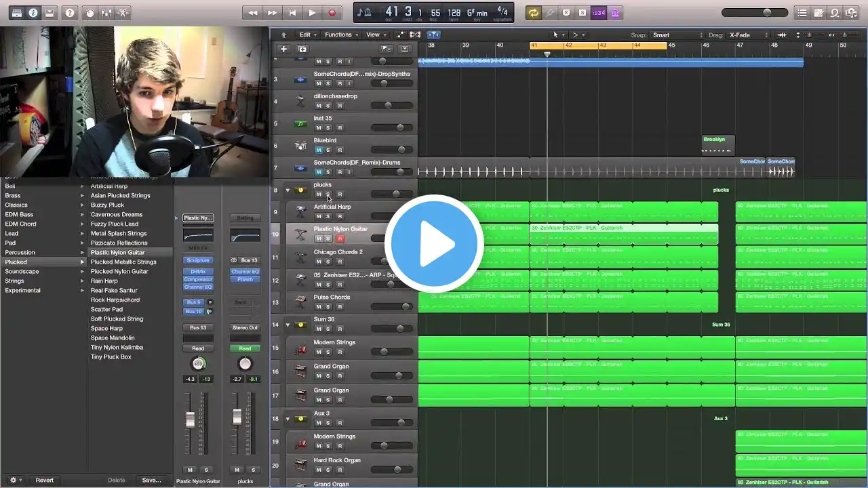Screen dimensions: 868x488
Task: Select Plucked Nylon Guitar patch in library
Action: 119,271
